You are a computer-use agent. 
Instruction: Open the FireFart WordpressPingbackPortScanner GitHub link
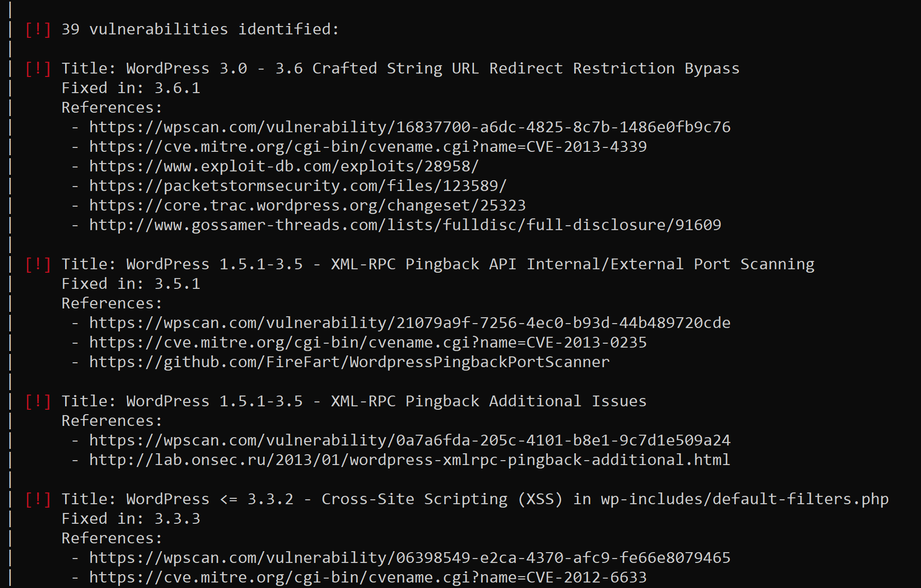349,361
